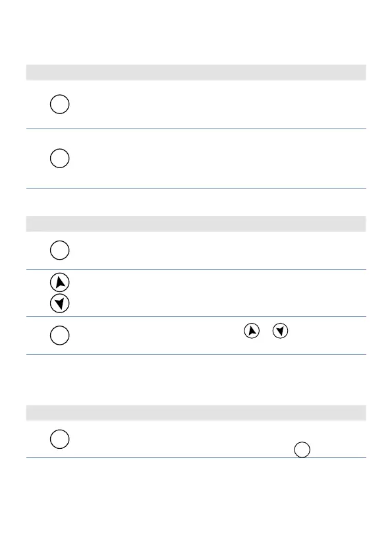This screenshot has width=392, height=553.
Task: Click the large down-arrow circle icon
Action: 59,303
